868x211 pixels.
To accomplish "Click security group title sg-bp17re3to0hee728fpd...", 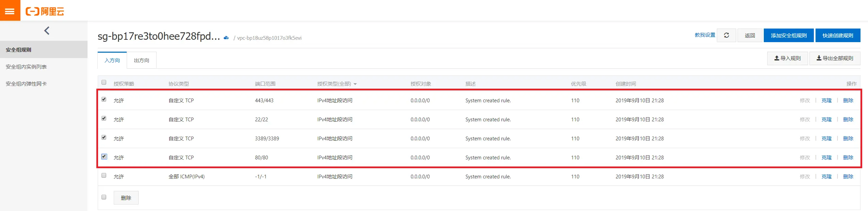I will (x=159, y=36).
